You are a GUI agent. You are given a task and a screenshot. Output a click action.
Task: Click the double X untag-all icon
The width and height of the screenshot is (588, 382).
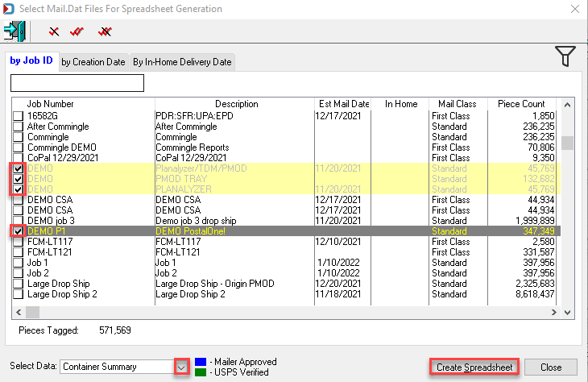[105, 31]
